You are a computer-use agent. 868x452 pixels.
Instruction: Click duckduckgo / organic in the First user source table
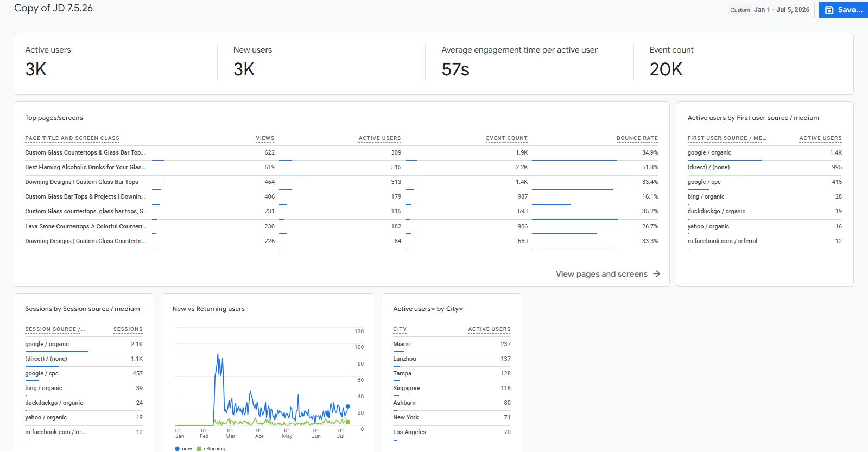click(716, 211)
